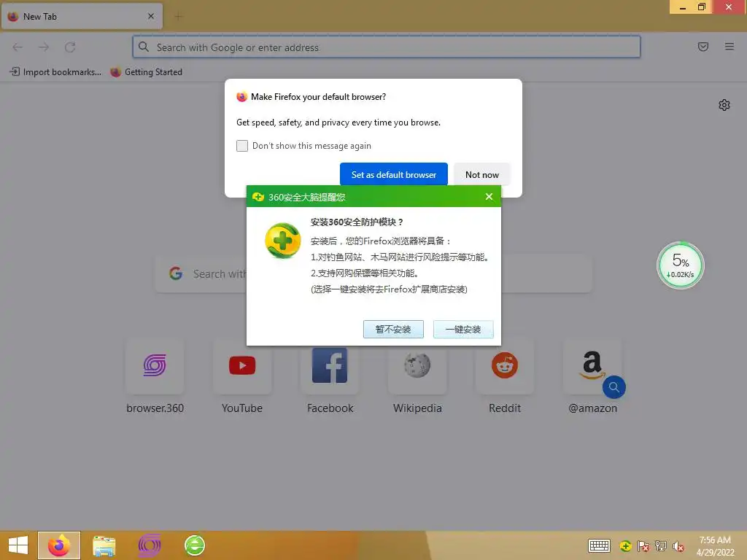Open the Windows Start button
Screen dimensions: 747x560
click(x=18, y=545)
